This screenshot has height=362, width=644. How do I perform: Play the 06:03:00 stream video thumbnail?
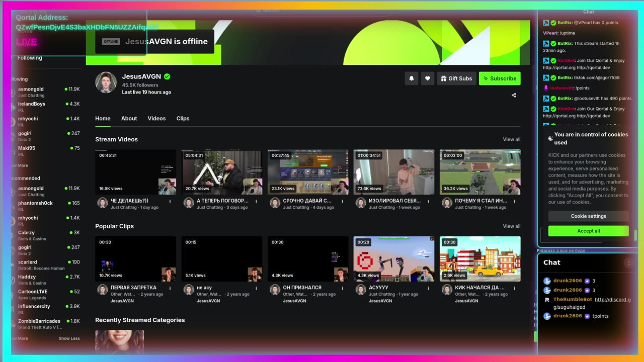point(480,172)
